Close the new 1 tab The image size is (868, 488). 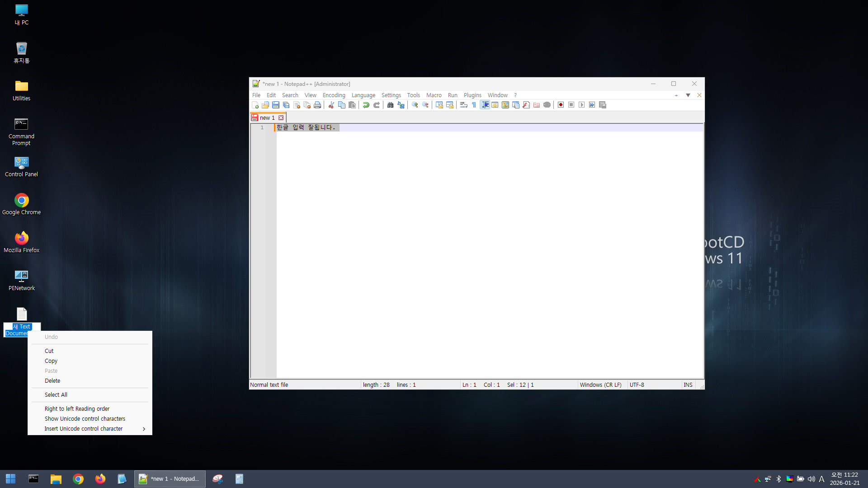coord(281,118)
